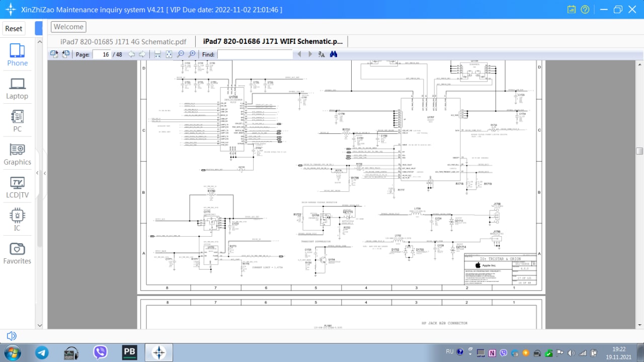Find next match arrow
The height and width of the screenshot is (362, 644).
(x=310, y=54)
